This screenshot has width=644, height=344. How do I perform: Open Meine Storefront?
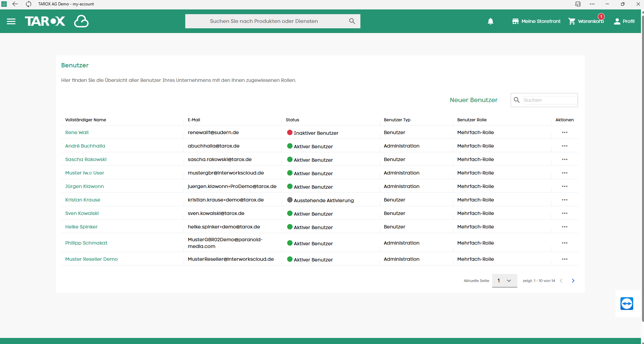pyautogui.click(x=536, y=21)
